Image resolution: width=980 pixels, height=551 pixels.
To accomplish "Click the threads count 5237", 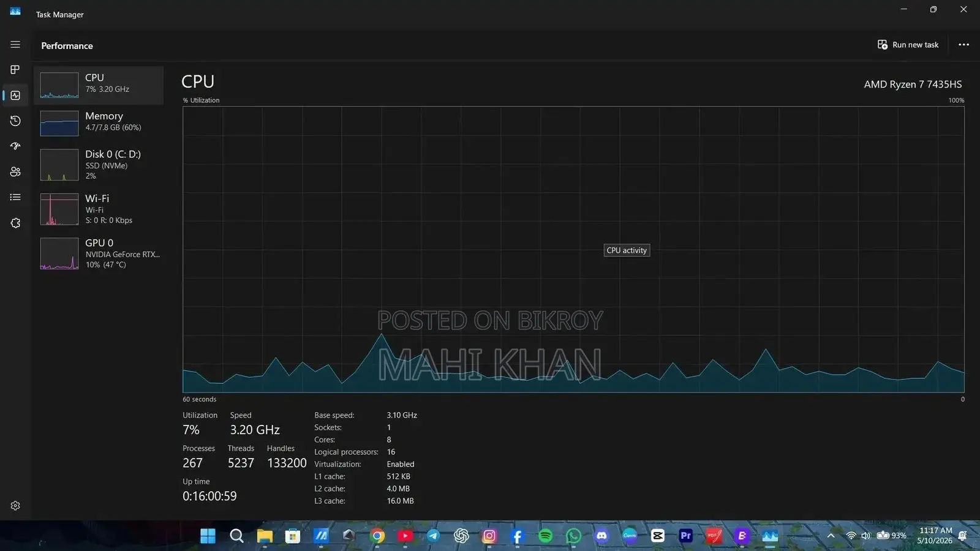I will tap(241, 463).
